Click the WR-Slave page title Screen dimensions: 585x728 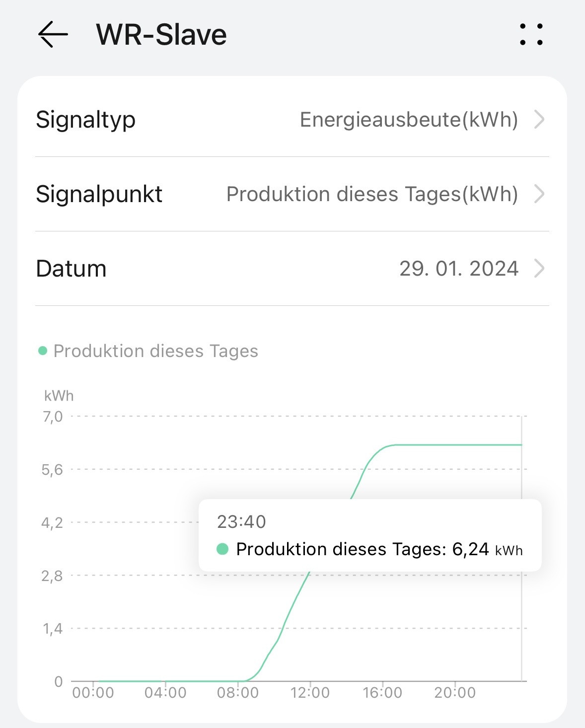(161, 35)
